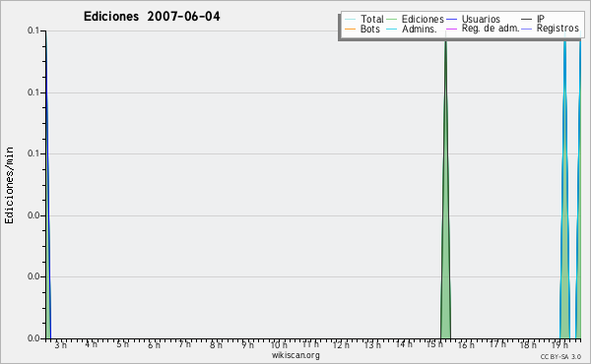The image size is (591, 364).
Task: Click the '5 h' x-axis label
Action: pos(122,344)
